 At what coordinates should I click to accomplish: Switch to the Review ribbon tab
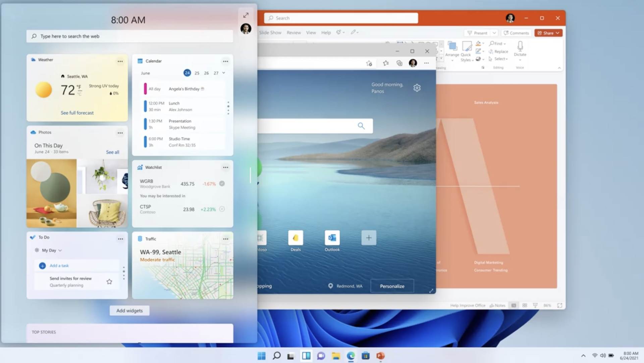click(x=293, y=33)
